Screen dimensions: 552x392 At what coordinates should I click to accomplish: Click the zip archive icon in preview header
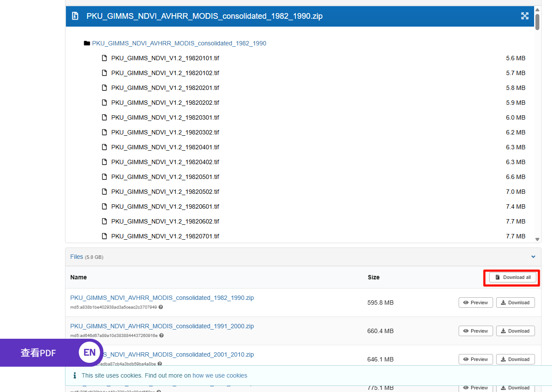click(75, 16)
